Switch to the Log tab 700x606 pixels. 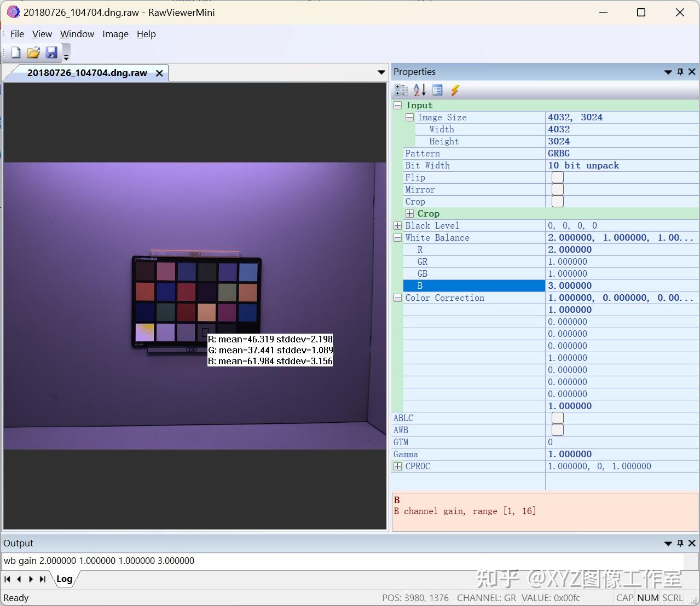[x=65, y=579]
